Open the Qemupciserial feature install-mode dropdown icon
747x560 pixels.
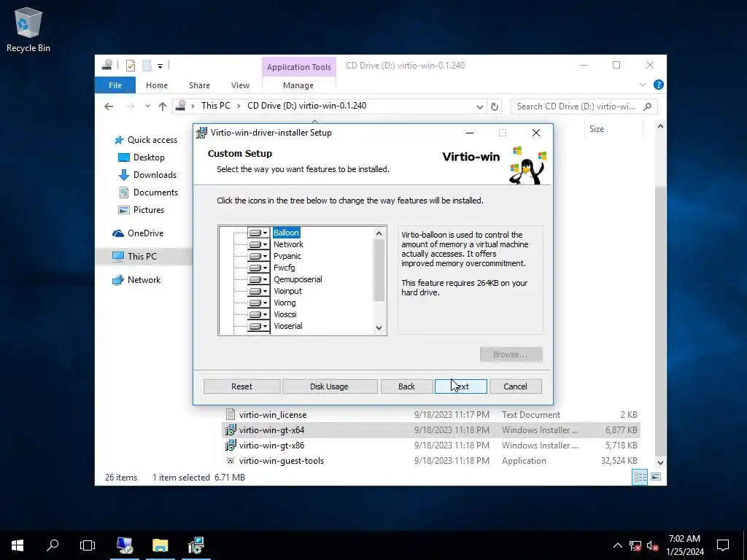[x=258, y=279]
